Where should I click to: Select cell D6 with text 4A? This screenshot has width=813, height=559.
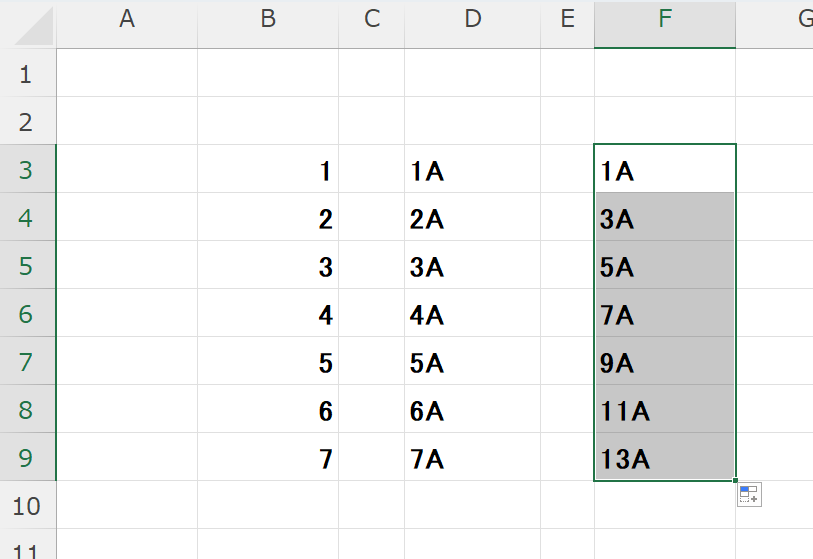coord(472,314)
